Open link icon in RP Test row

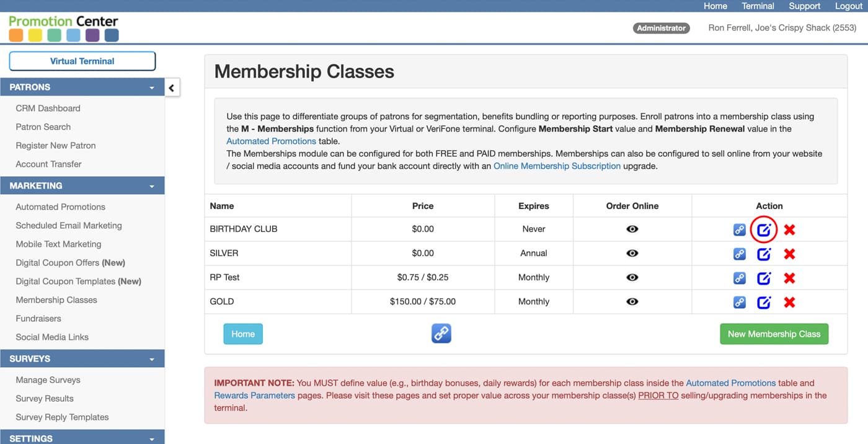[x=739, y=278]
